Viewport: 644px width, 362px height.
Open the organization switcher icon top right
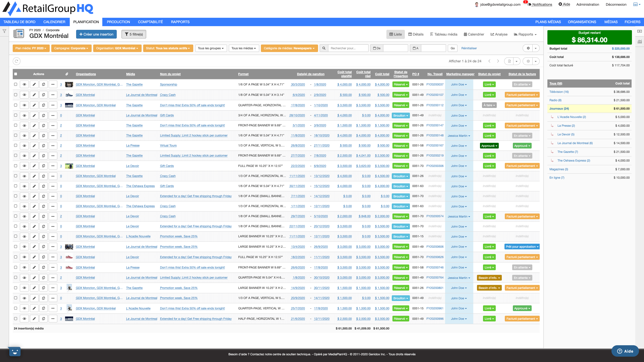coord(636,5)
